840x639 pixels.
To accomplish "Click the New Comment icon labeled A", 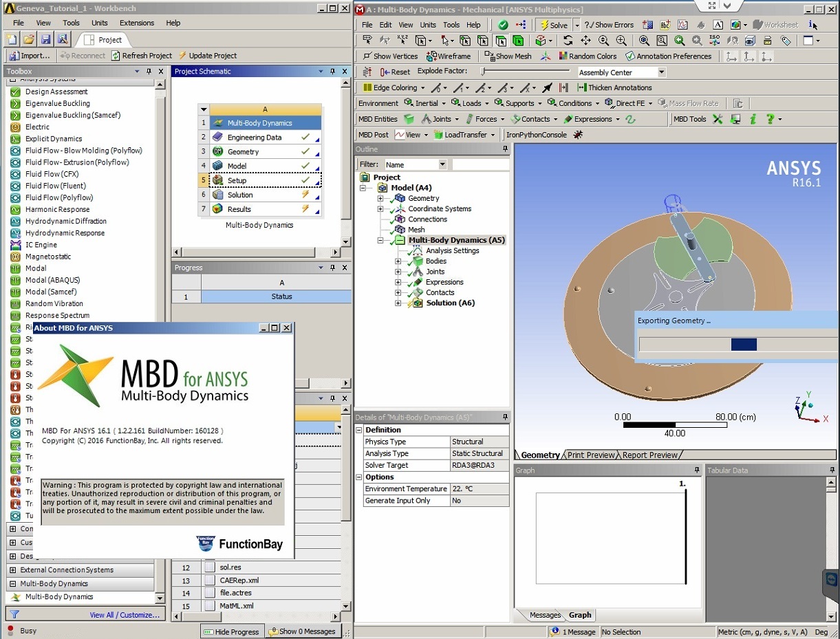I will pos(718,25).
